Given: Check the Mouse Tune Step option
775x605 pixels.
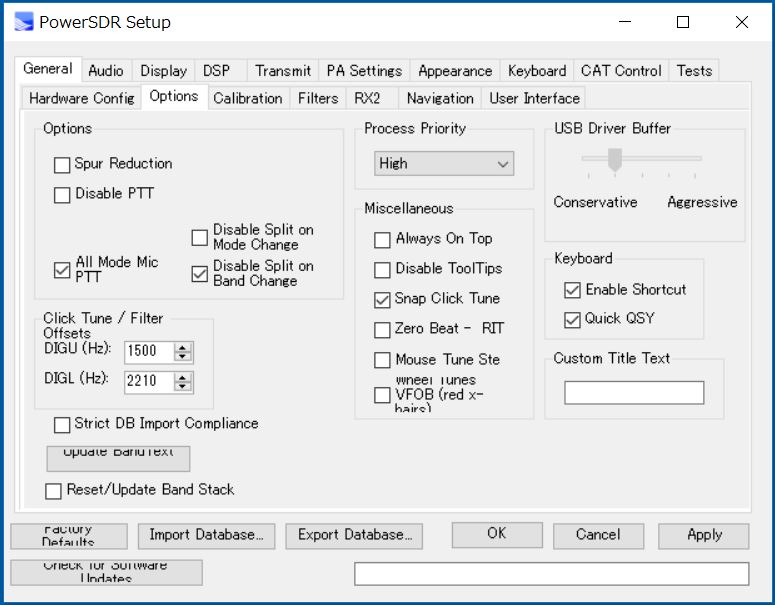Looking at the screenshot, I should 382,360.
